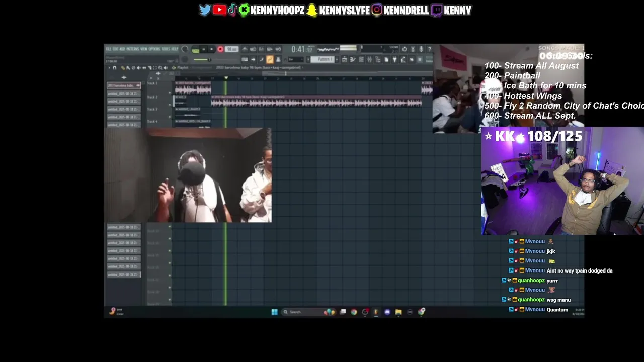The image size is (644, 362).
Task: Click next pattern arrow right of Pattern 1
Action: [337, 59]
